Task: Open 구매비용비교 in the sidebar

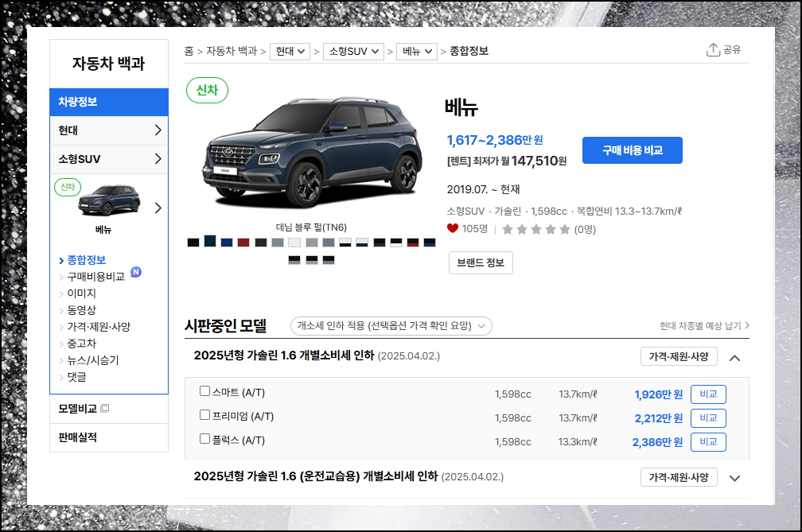Action: pyautogui.click(x=96, y=277)
